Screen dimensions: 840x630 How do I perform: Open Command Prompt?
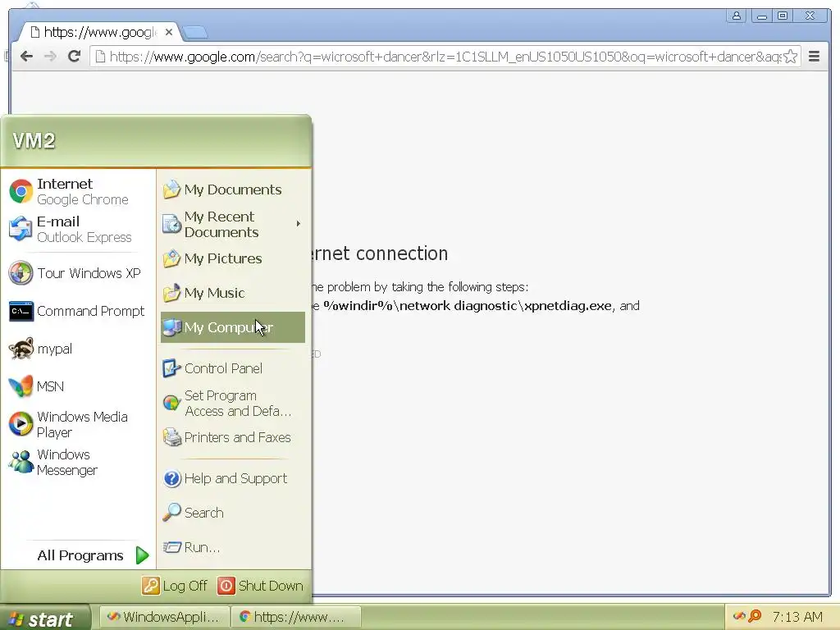[78, 311]
